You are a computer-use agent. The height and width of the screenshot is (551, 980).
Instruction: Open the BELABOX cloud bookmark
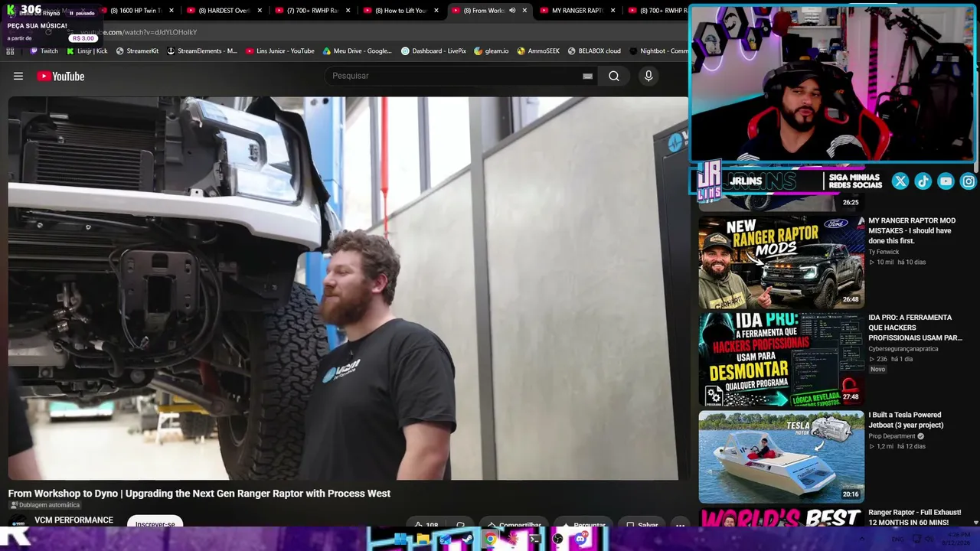pyautogui.click(x=594, y=51)
